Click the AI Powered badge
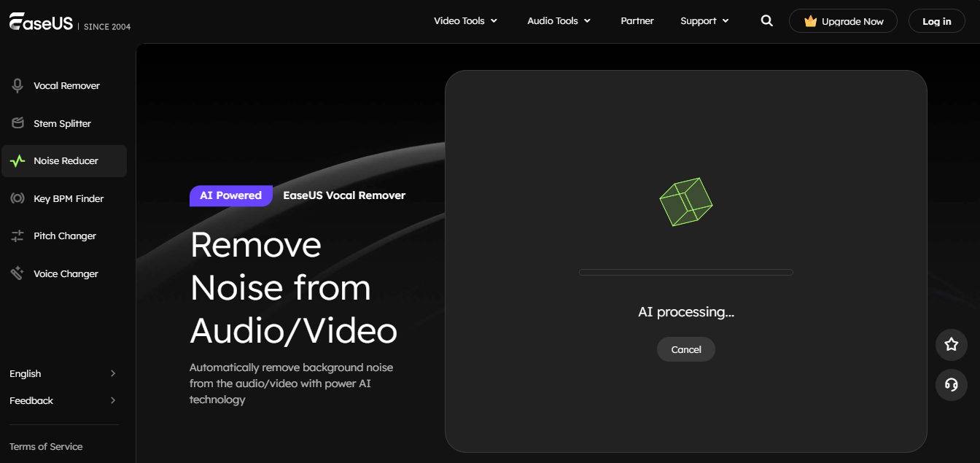Screen dimensions: 980x463 [x=231, y=195]
